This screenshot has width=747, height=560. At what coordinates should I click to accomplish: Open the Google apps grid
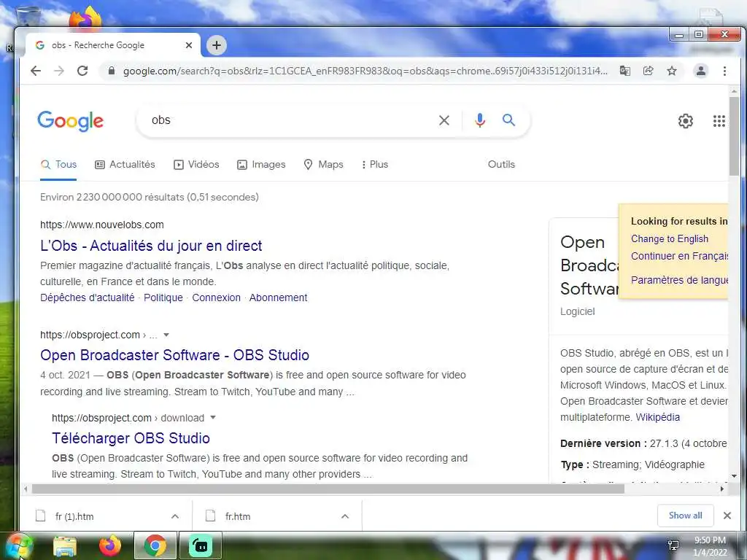pyautogui.click(x=719, y=121)
